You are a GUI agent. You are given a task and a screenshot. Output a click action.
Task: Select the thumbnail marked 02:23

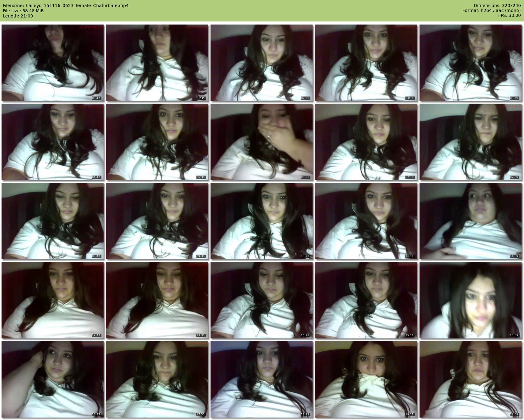[262, 63]
